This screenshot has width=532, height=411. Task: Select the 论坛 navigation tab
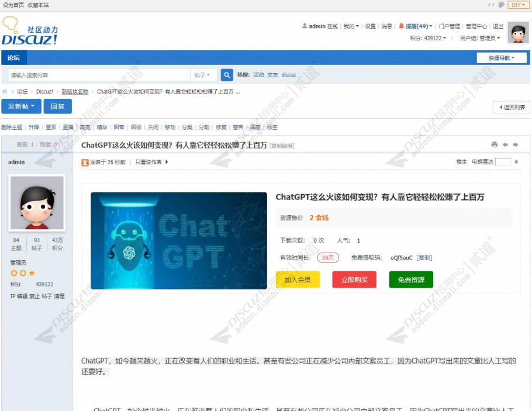click(13, 58)
